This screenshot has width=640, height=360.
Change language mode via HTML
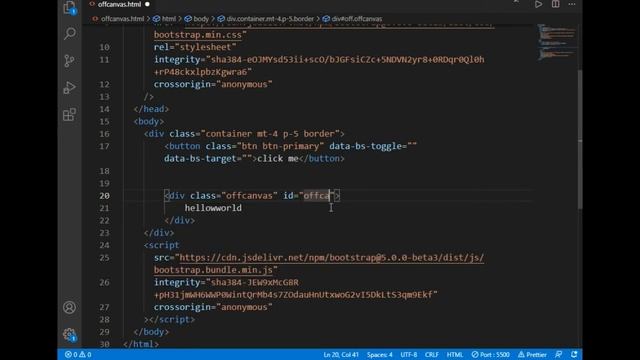455,354
